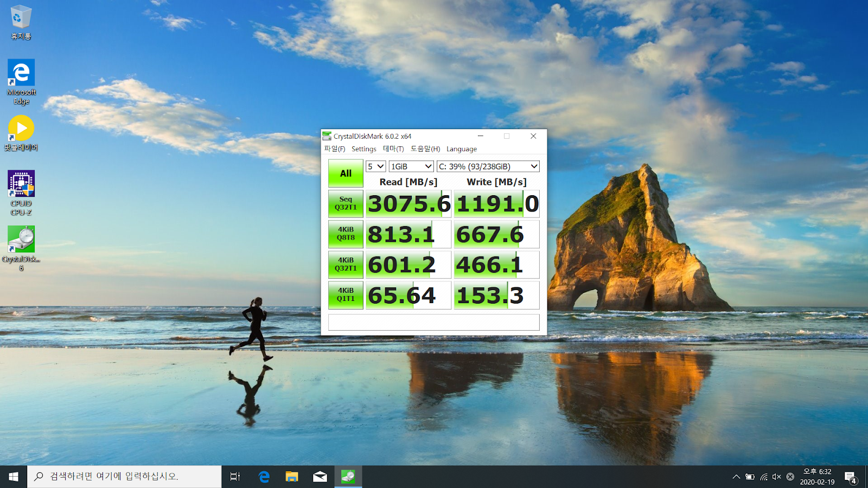Expand the C: 39% drive dropdown
The width and height of the screenshot is (868, 488).
tap(488, 166)
